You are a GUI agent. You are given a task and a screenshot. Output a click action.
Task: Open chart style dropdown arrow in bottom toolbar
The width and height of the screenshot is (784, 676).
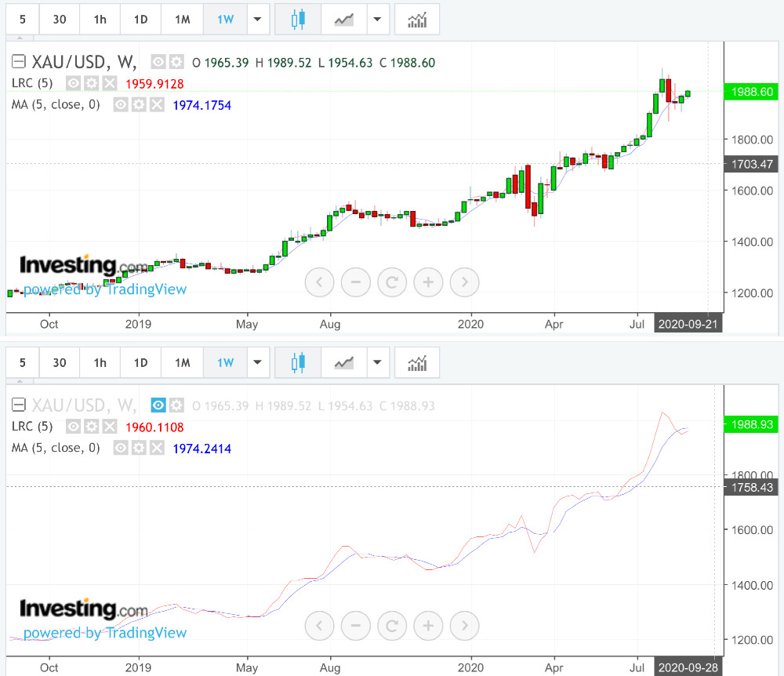click(378, 362)
